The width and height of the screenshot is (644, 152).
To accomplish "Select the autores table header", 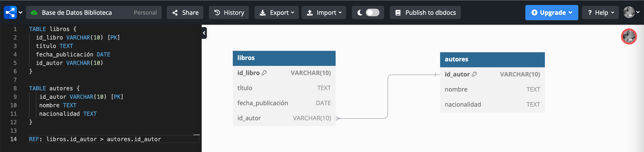I will point(492,60).
